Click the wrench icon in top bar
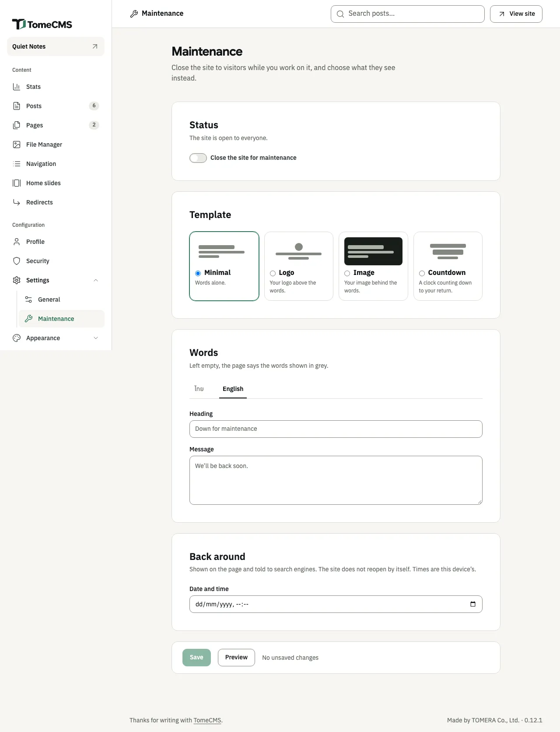Screen dimensions: 560x732 pos(134,14)
